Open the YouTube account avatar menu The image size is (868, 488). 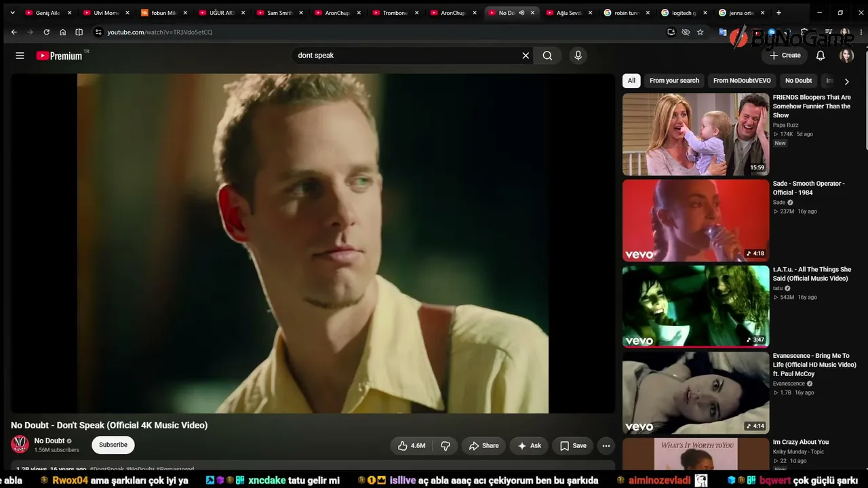(x=846, y=56)
